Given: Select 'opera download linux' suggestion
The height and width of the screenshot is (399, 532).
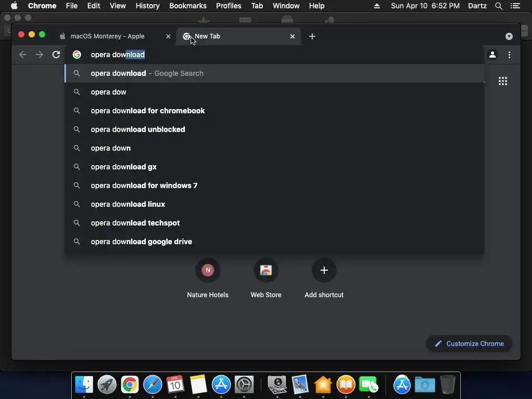Looking at the screenshot, I should [274, 204].
